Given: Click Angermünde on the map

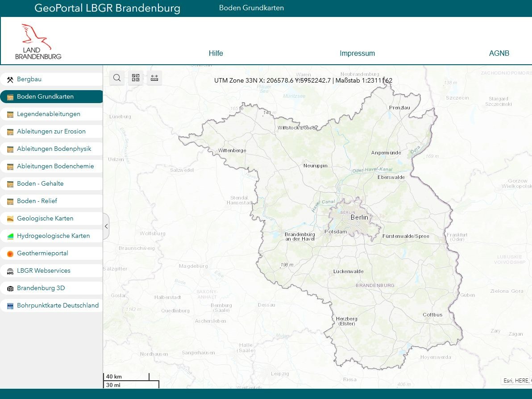Looking at the screenshot, I should [386, 153].
